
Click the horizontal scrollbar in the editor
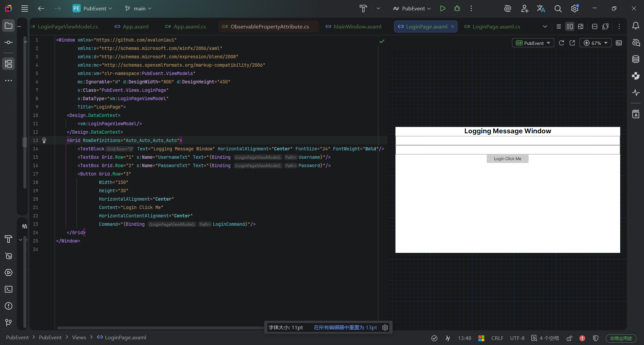pyautogui.click(x=161, y=328)
